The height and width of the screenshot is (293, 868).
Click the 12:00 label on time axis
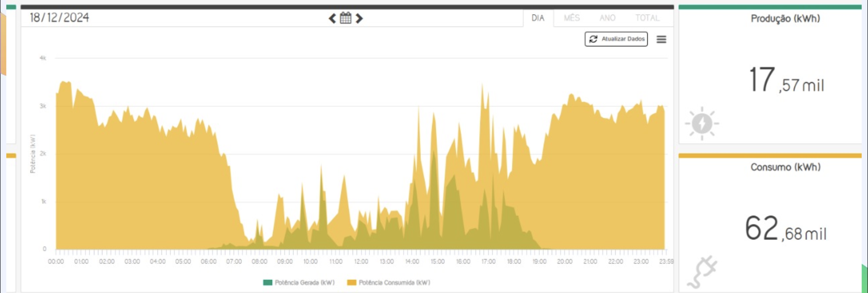[x=361, y=261]
